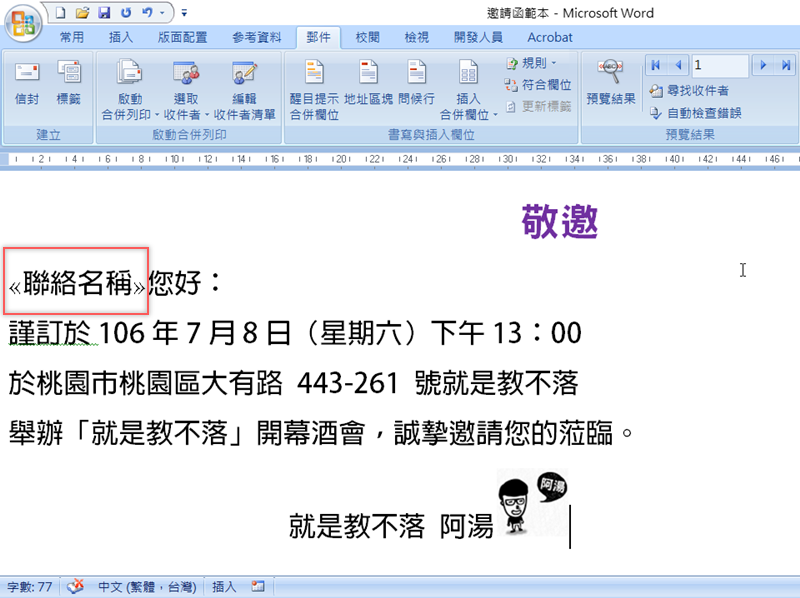
Task: Click the Office button
Action: coord(23,23)
